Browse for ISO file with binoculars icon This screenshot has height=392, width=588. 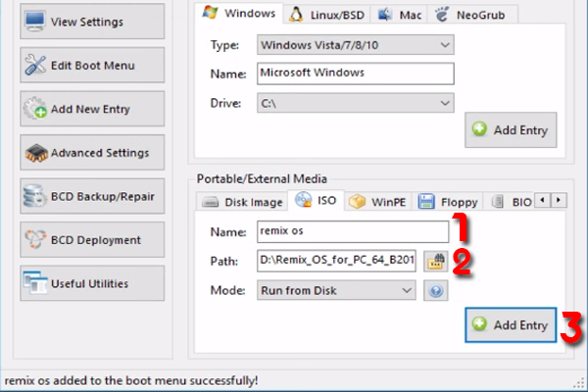pos(436,261)
